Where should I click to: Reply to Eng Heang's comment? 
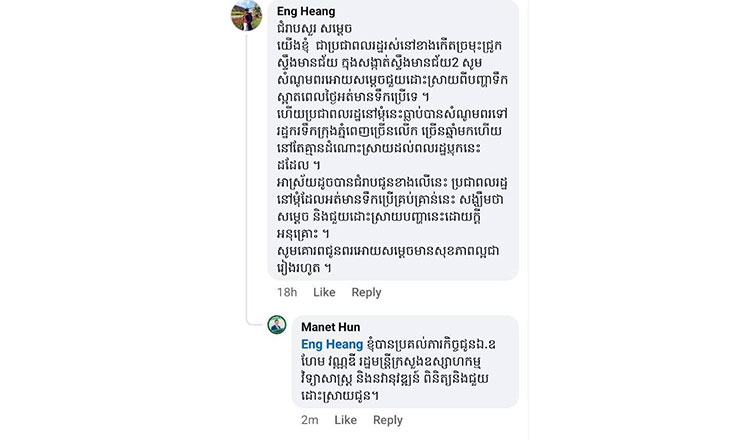tap(366, 292)
